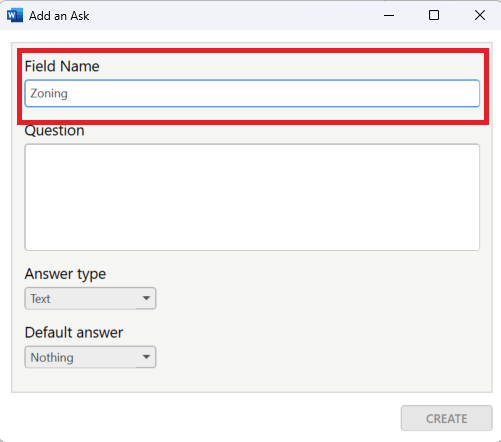Image resolution: width=501 pixels, height=442 pixels.
Task: Place cursor after the word Zoning
Action: [x=69, y=93]
